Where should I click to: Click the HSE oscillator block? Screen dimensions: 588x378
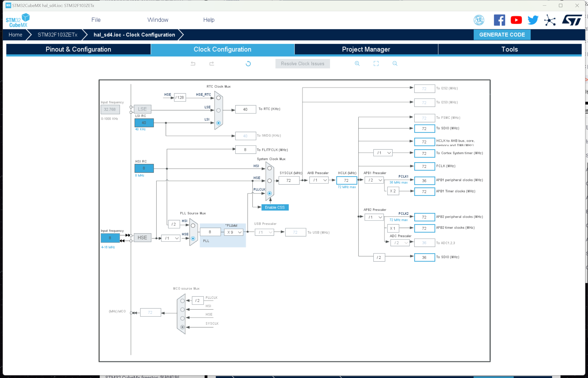(142, 238)
